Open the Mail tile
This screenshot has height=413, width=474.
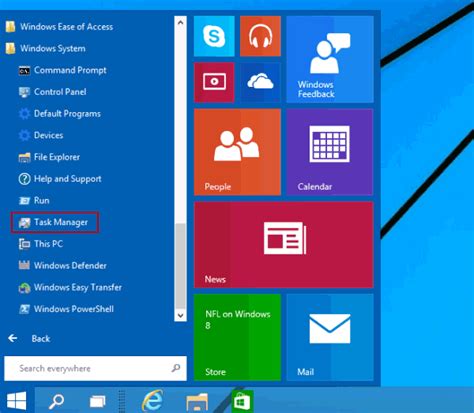[x=330, y=337]
